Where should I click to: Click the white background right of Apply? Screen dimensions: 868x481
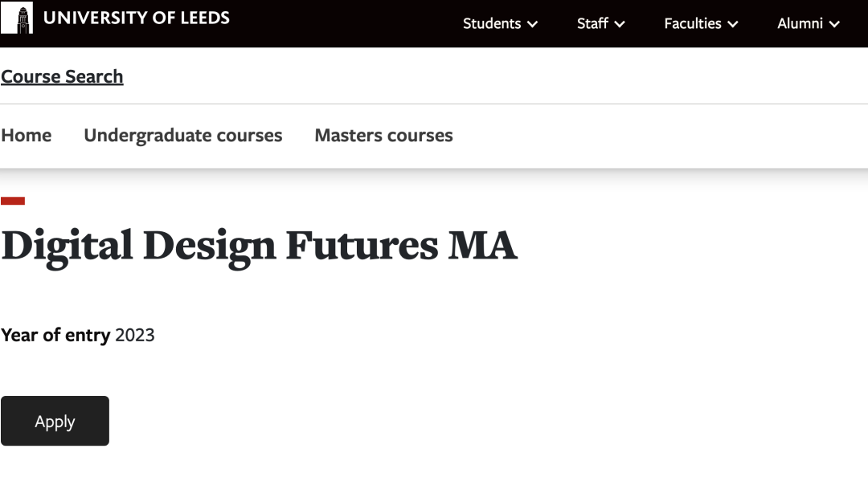click(402, 421)
